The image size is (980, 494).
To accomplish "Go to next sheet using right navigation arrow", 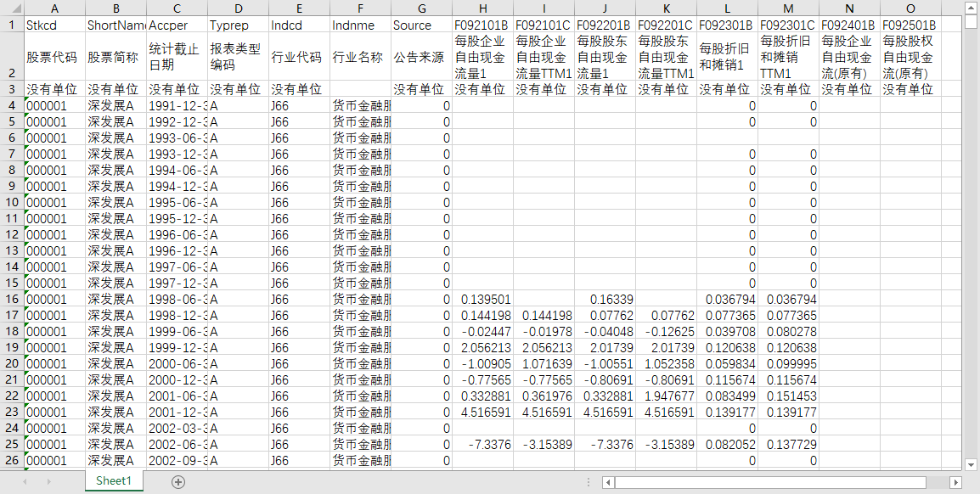I will [x=48, y=481].
